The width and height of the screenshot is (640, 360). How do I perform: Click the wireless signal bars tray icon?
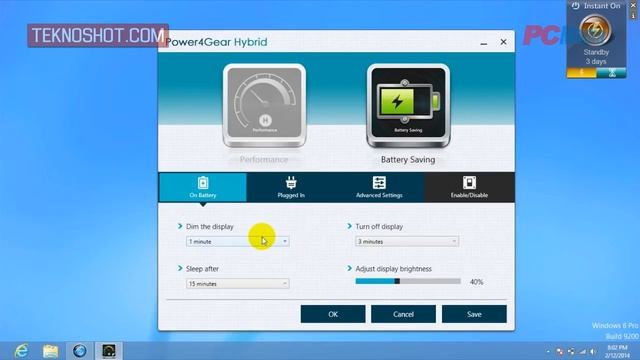(582, 352)
